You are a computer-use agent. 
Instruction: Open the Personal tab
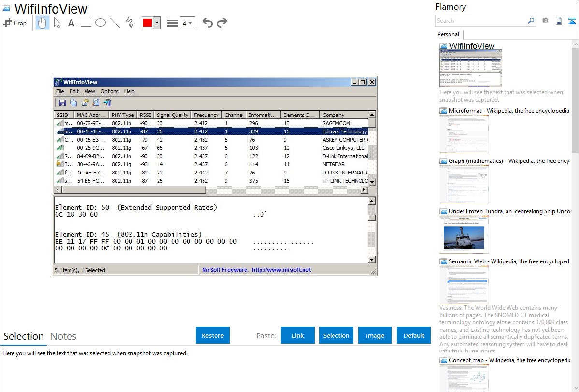click(448, 34)
